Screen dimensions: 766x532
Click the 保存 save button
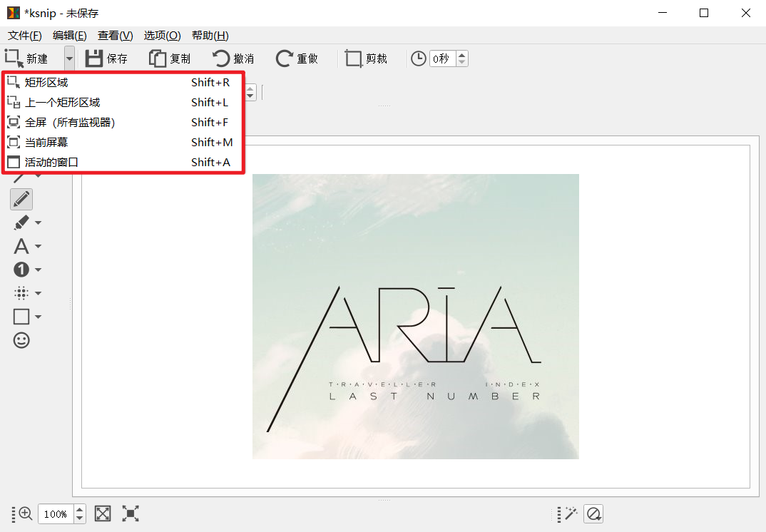pyautogui.click(x=106, y=58)
